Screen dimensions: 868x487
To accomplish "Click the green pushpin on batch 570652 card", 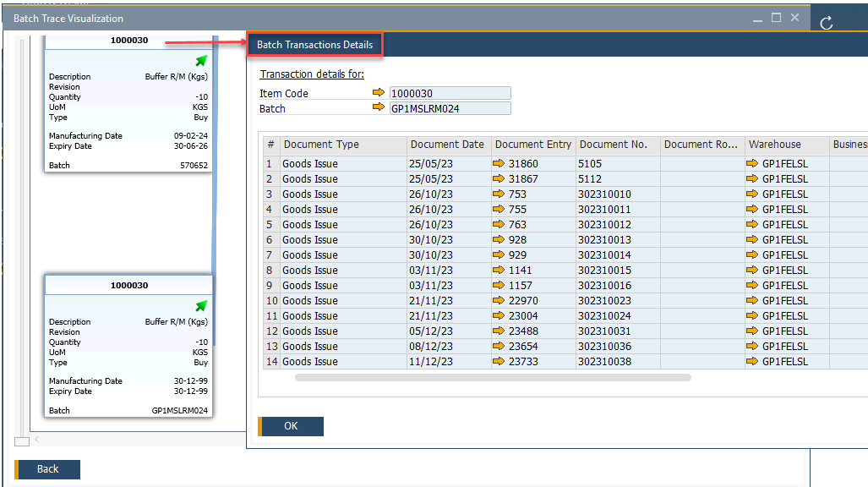I will [x=200, y=60].
